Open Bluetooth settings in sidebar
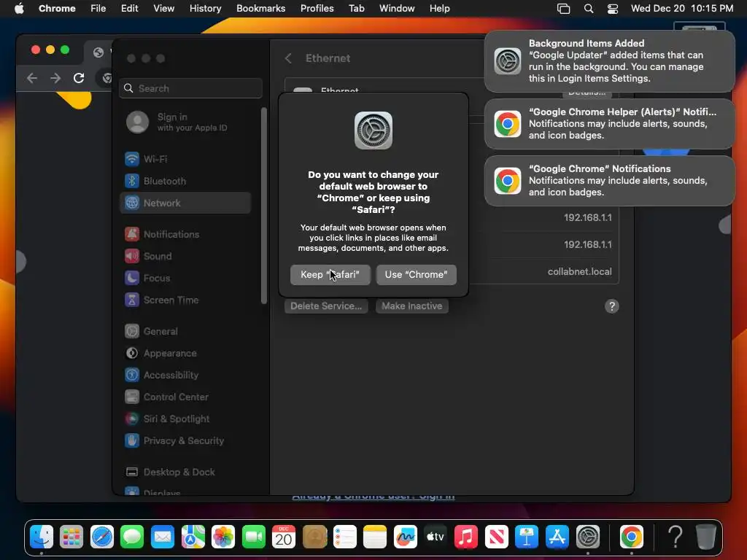This screenshot has width=747, height=560. 186,181
